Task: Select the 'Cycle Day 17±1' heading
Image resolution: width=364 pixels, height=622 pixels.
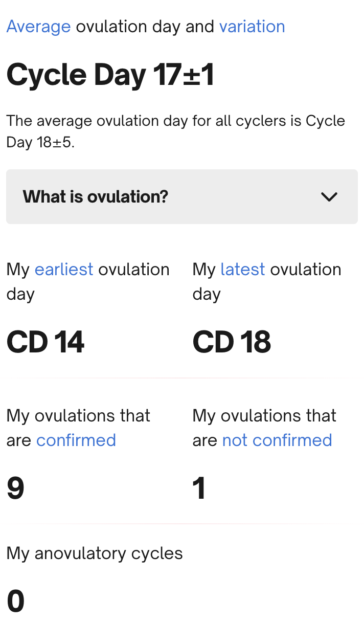Action: click(110, 75)
